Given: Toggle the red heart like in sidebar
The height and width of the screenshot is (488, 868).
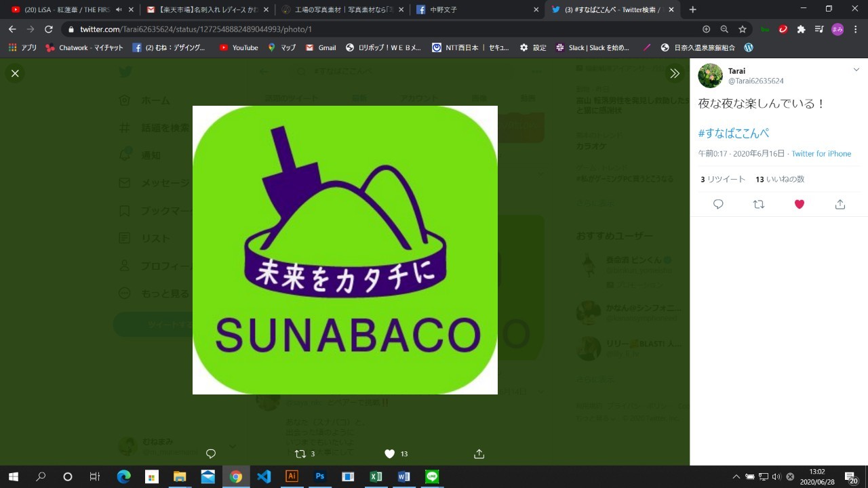Looking at the screenshot, I should [800, 204].
